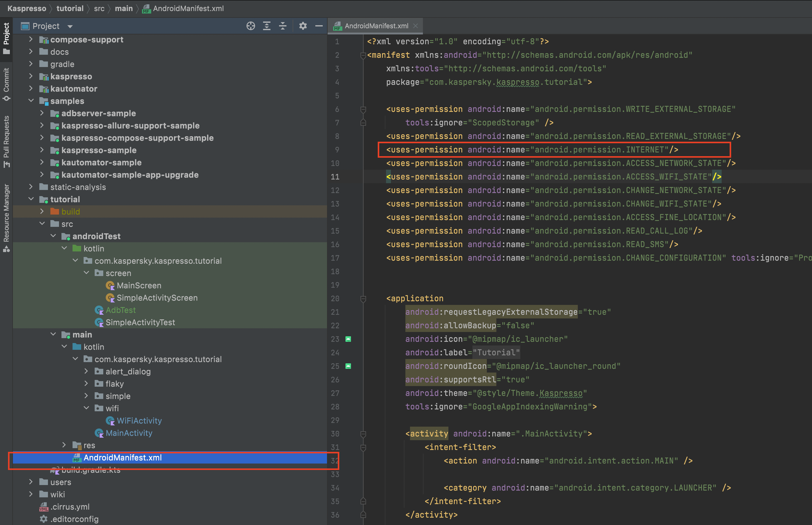Viewport: 812px width, 525px height.
Task: Fold the activity tag on line 30
Action: [x=363, y=434]
